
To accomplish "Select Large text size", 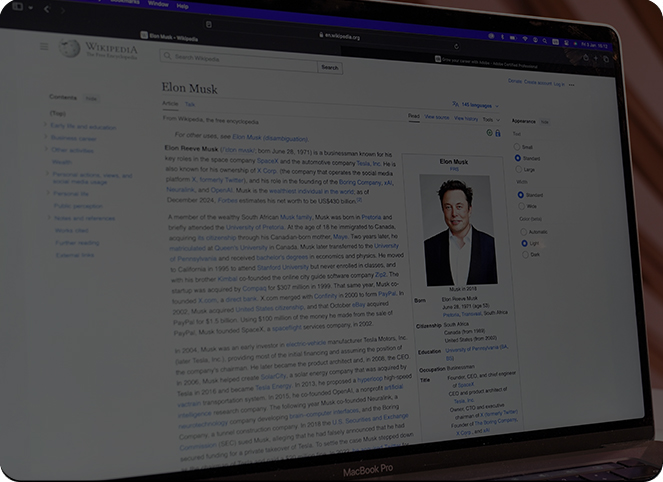I will (x=518, y=169).
